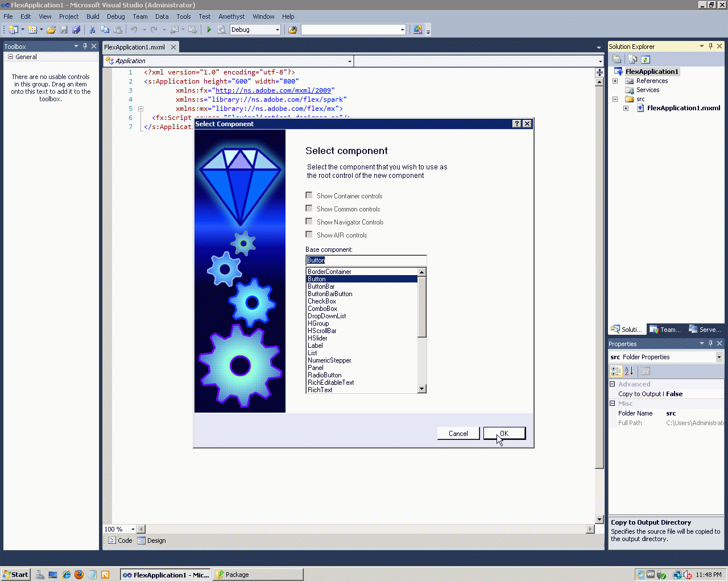
Task: Open the zoom level 100 % dropdown
Action: (133, 529)
